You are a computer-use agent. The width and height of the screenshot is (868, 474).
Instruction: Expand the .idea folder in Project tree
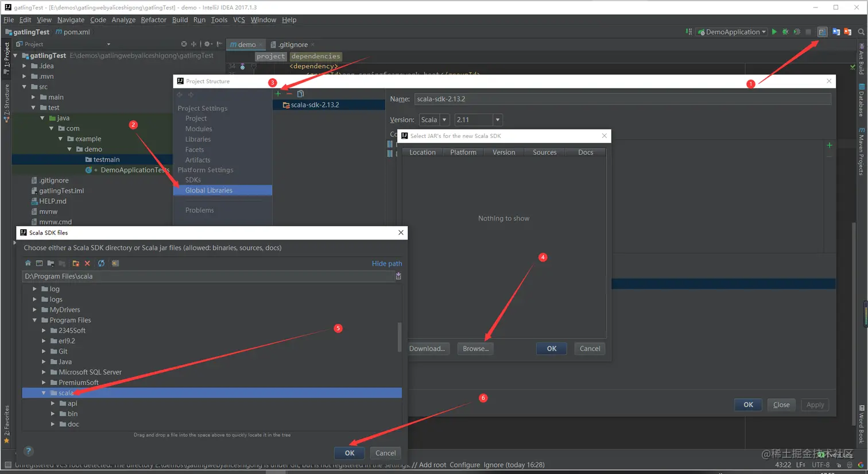(x=24, y=66)
